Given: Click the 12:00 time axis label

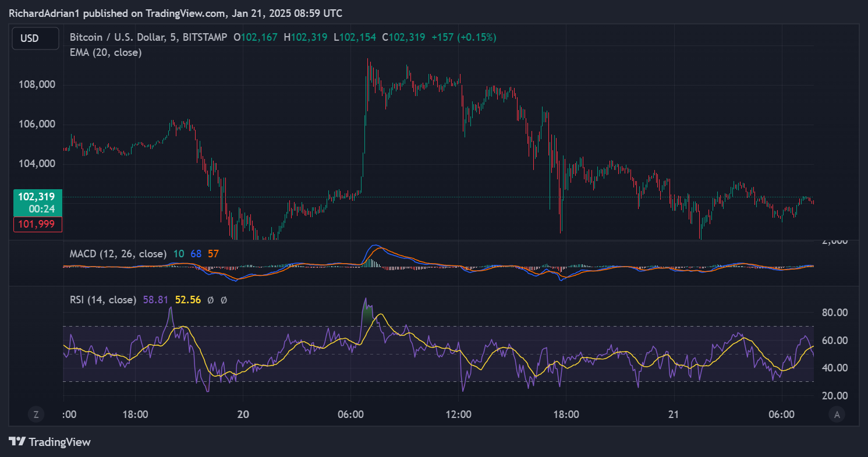Looking at the screenshot, I should [x=458, y=415].
